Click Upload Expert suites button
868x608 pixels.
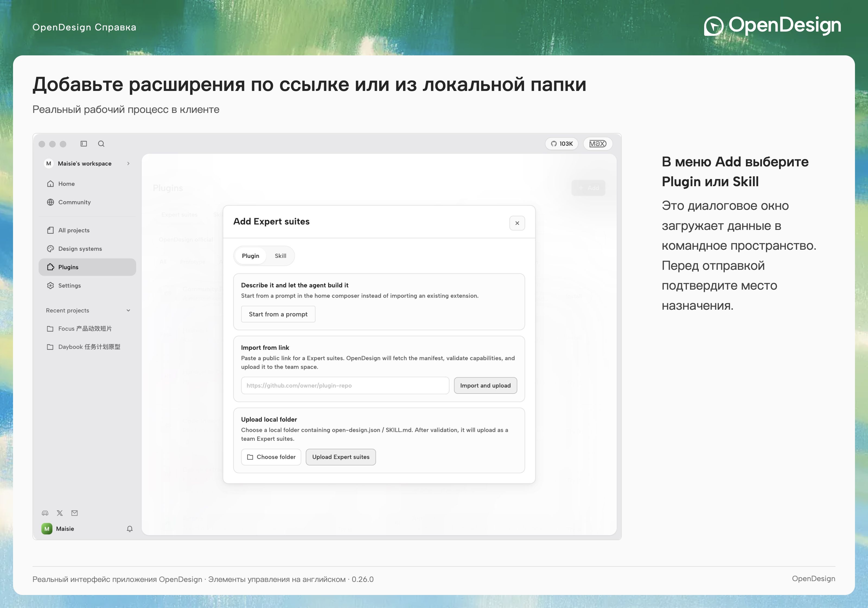pos(341,457)
